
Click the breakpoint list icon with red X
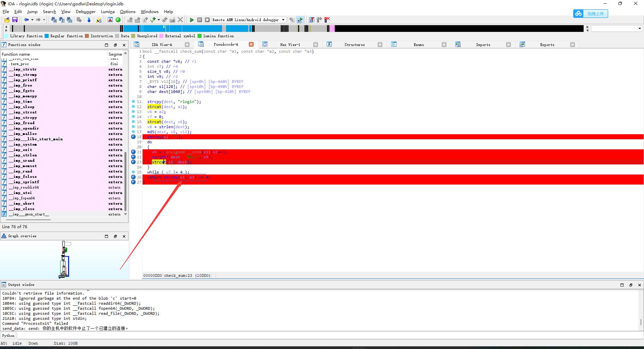(x=327, y=20)
